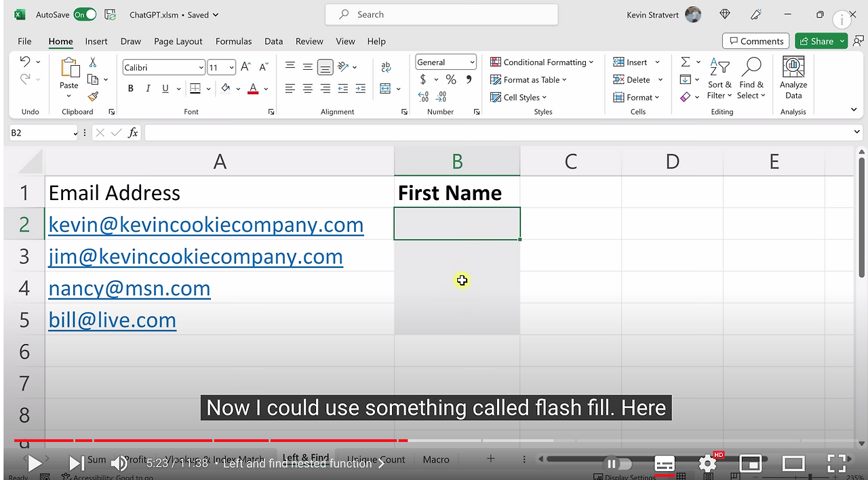
Task: Click Decrease Indent icon
Action: point(343,88)
